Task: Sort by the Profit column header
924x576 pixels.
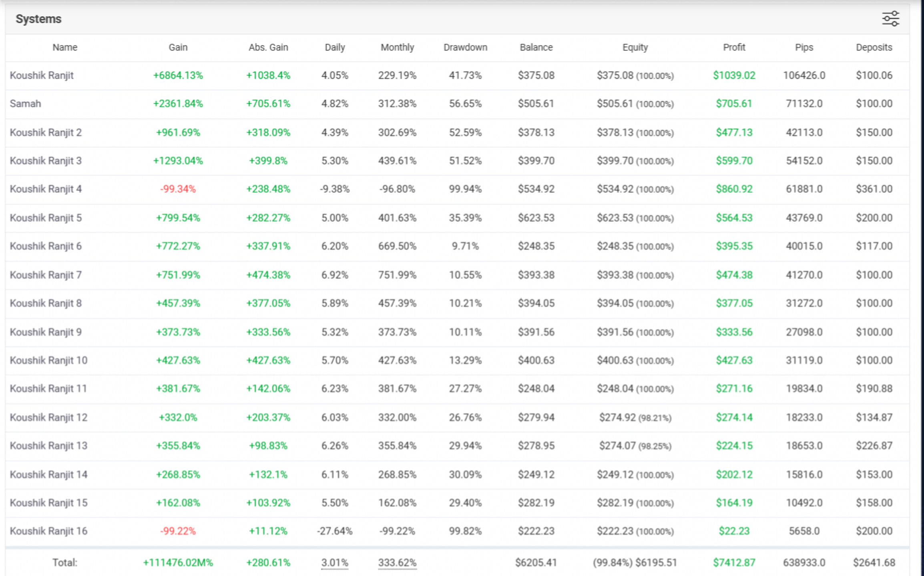Action: point(734,47)
